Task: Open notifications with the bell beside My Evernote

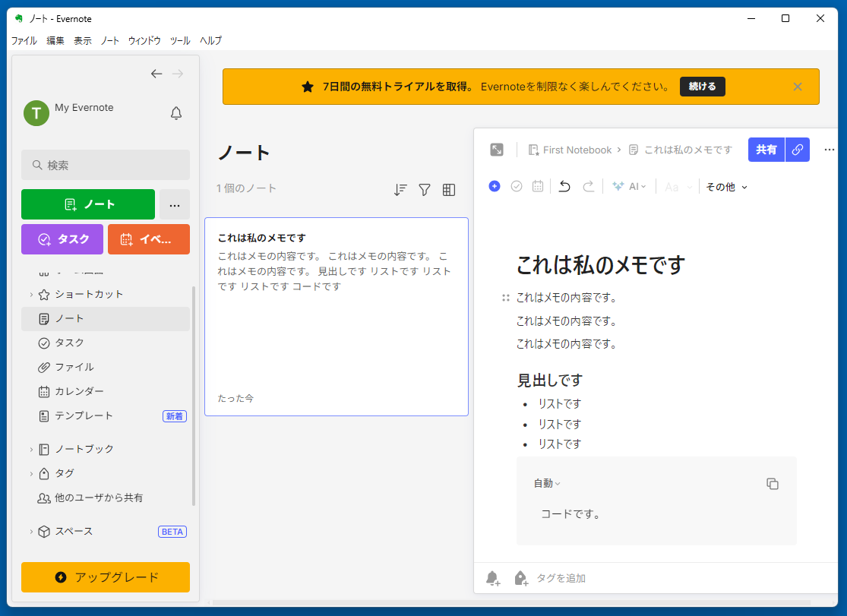Action: [x=176, y=113]
